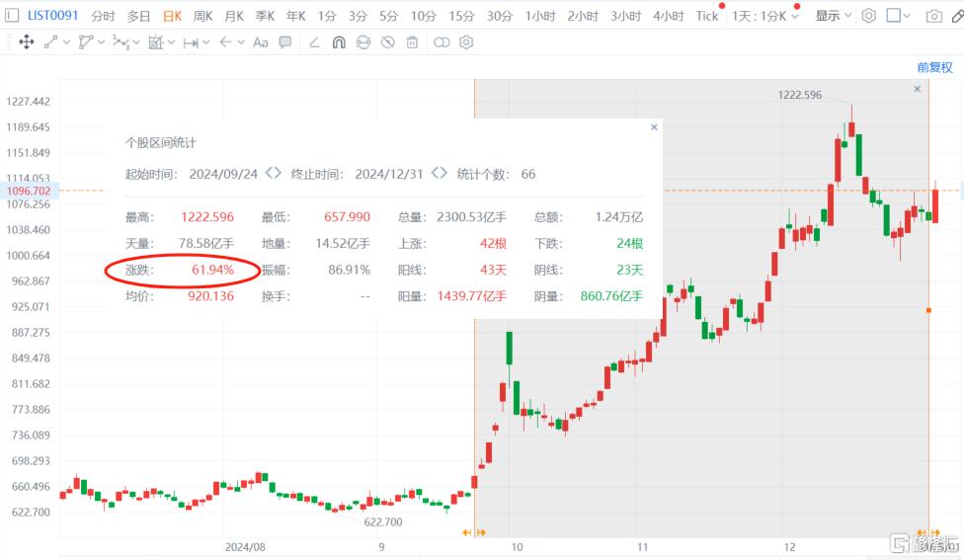
Task: Toggle hide all drawings eye icon
Action: (x=387, y=42)
